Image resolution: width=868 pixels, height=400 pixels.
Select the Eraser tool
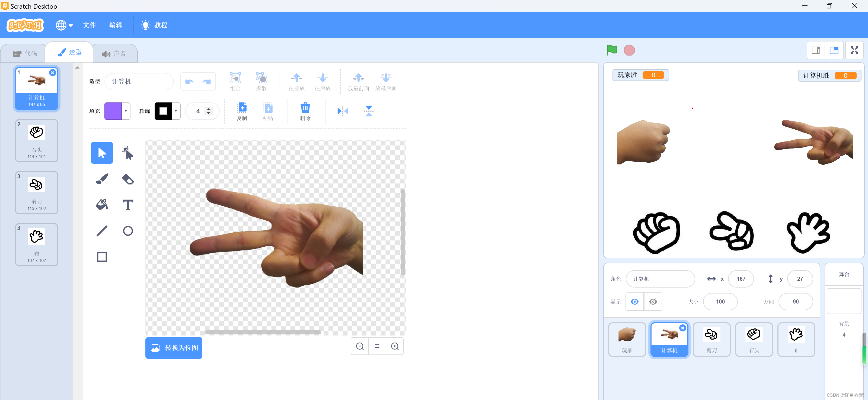pos(128,179)
